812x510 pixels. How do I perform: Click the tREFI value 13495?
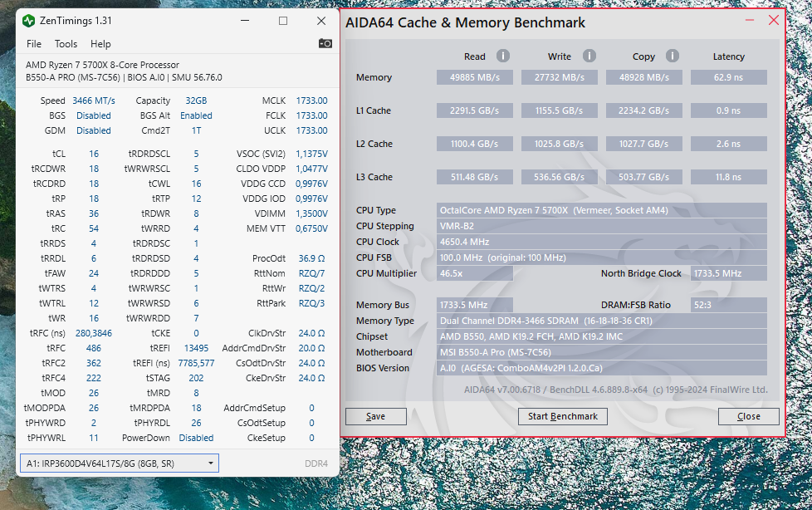coord(196,348)
